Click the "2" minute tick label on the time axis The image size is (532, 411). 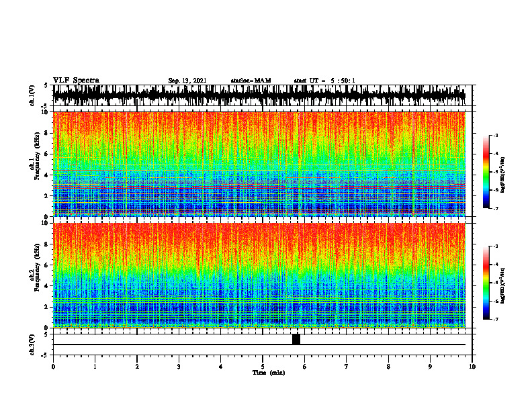coord(137,367)
